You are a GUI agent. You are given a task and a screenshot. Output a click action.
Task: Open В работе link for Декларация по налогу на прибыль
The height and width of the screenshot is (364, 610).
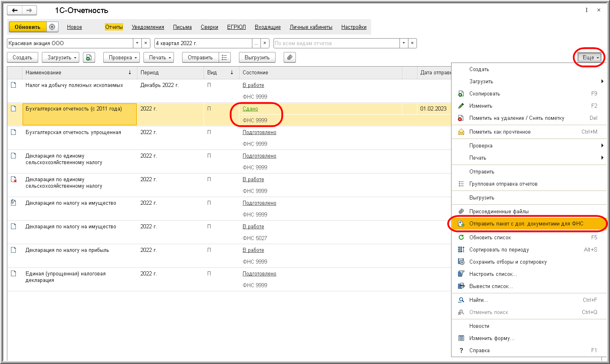253,250
